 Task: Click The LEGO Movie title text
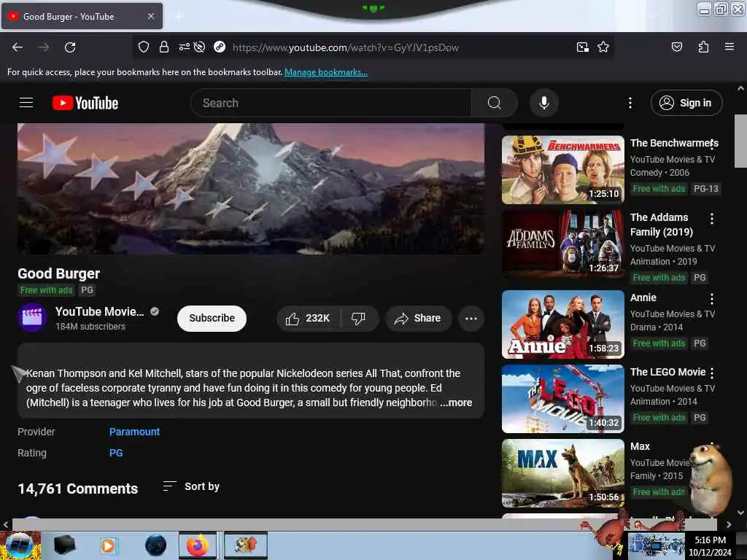click(667, 372)
